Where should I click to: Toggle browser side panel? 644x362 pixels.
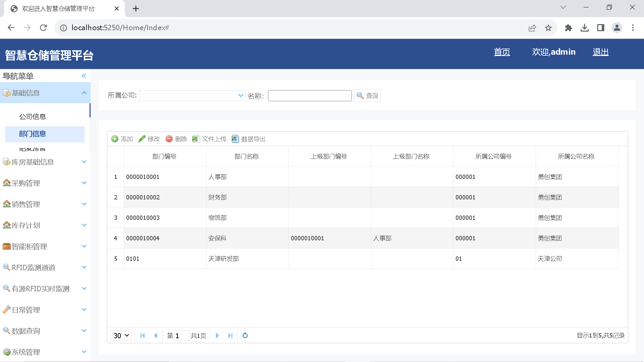tap(601, 28)
